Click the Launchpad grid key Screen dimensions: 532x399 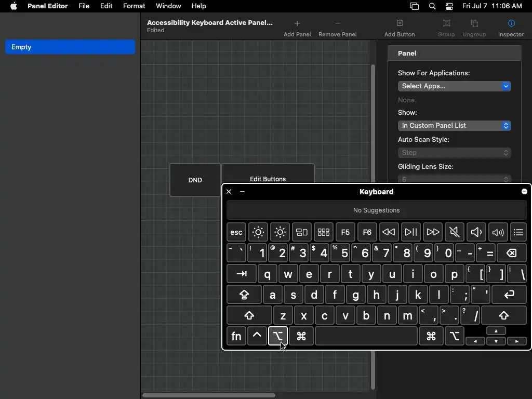[x=323, y=232]
